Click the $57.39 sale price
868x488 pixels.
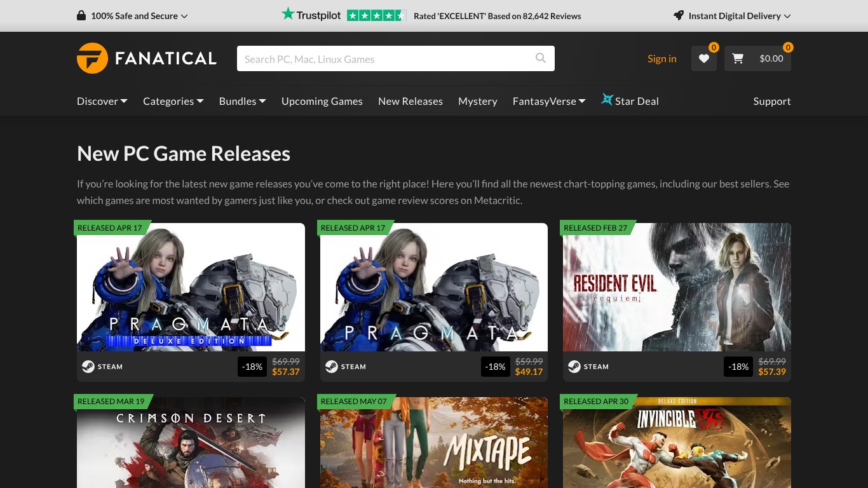click(772, 372)
